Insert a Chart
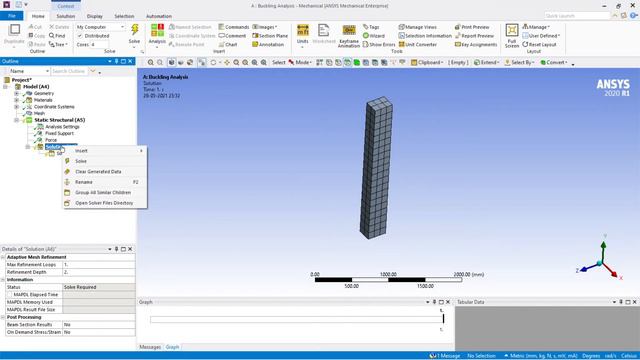640x360 pixels. click(x=228, y=44)
